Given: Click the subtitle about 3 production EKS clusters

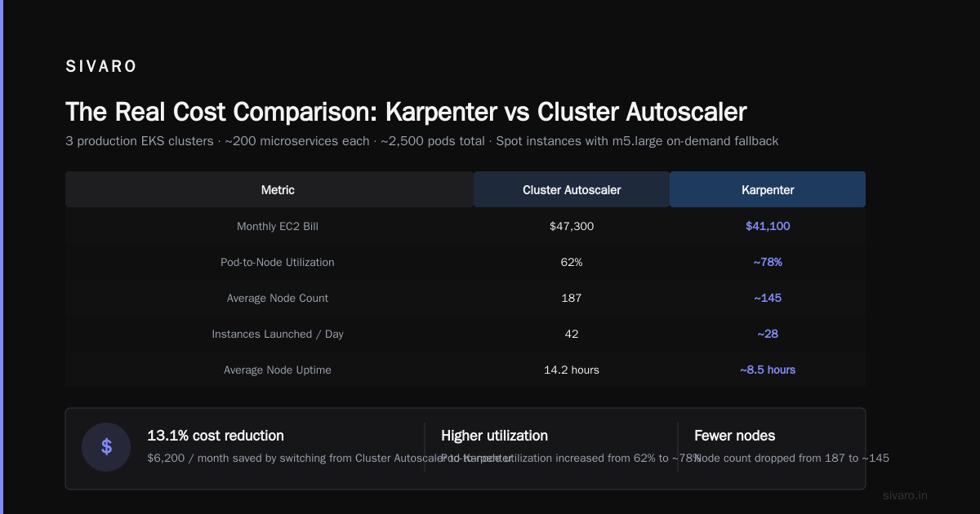Looking at the screenshot, I should 422,141.
